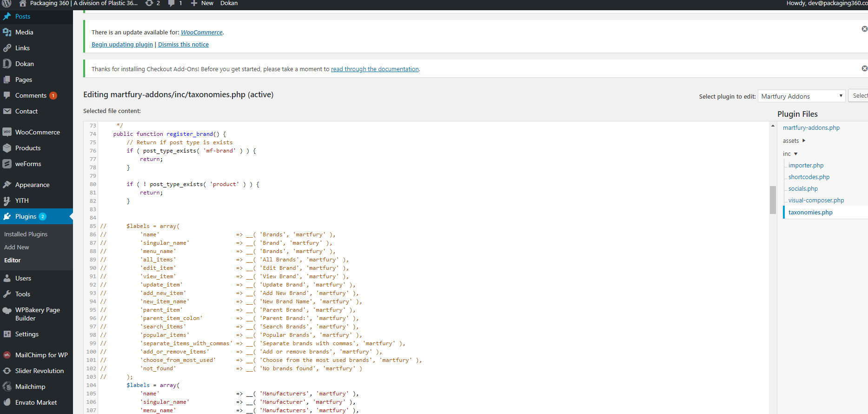This screenshot has width=868, height=414.
Task: Click the plus icon next to New
Action: [x=194, y=3]
